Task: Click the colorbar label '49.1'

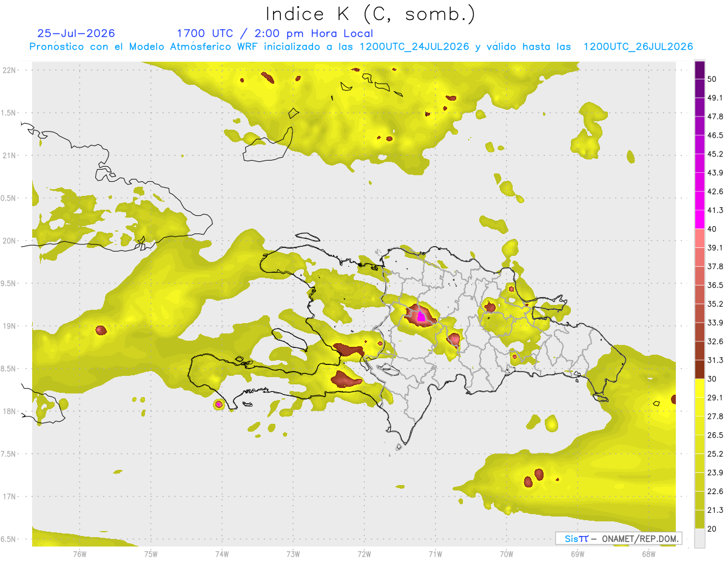Action: [715, 98]
